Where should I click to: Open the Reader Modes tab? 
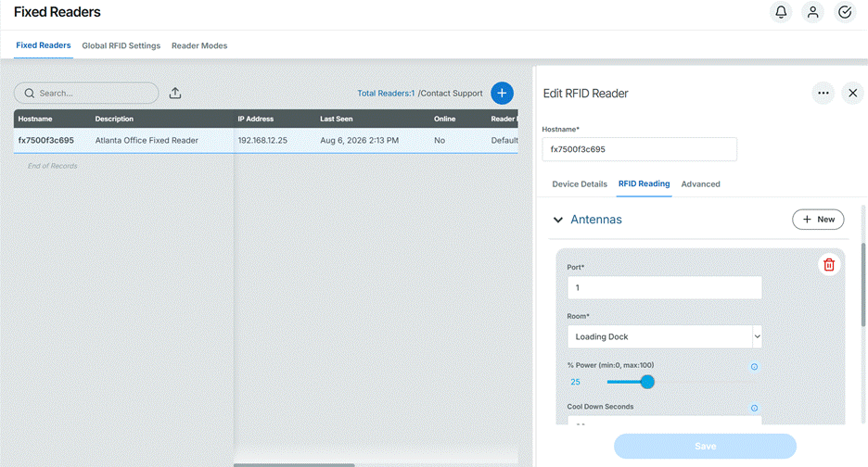click(x=199, y=45)
